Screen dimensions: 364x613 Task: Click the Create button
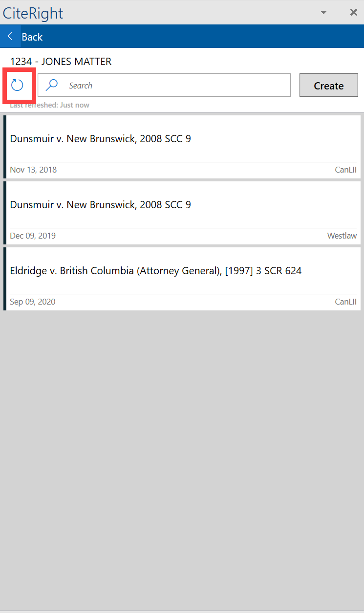[329, 86]
